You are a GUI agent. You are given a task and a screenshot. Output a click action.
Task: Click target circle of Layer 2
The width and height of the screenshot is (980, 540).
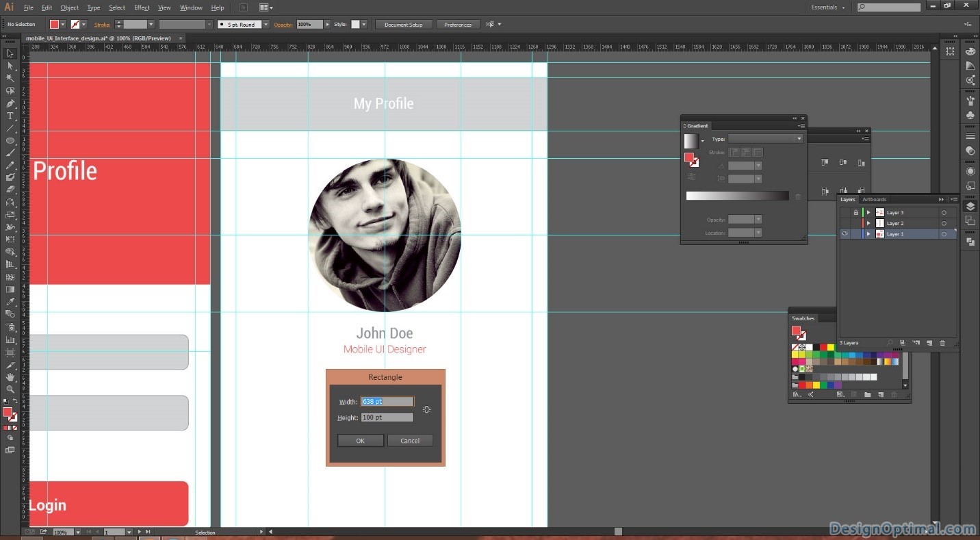click(944, 223)
